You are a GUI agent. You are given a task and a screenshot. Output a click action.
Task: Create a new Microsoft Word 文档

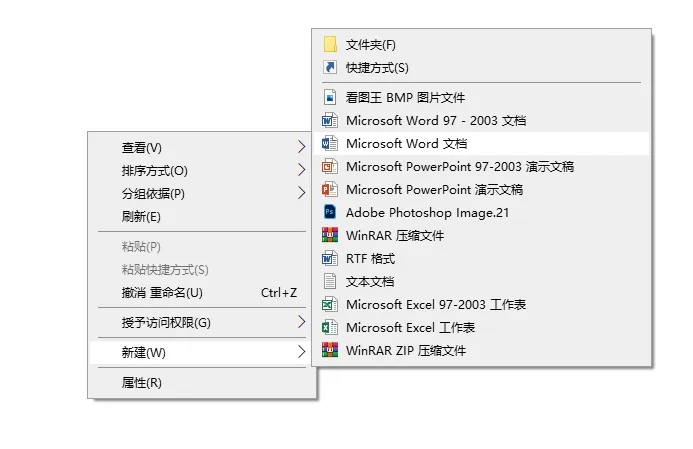[x=406, y=144]
